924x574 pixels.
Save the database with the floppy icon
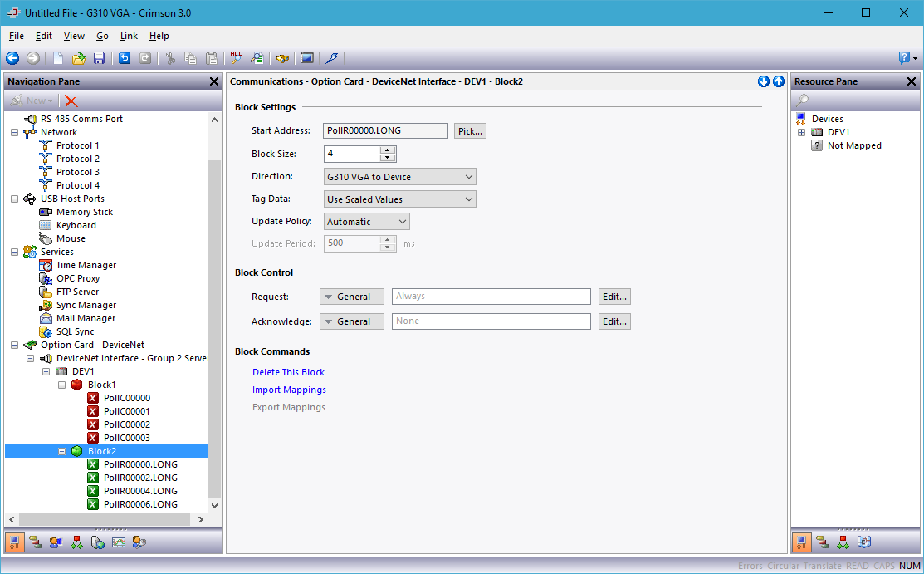click(x=99, y=58)
